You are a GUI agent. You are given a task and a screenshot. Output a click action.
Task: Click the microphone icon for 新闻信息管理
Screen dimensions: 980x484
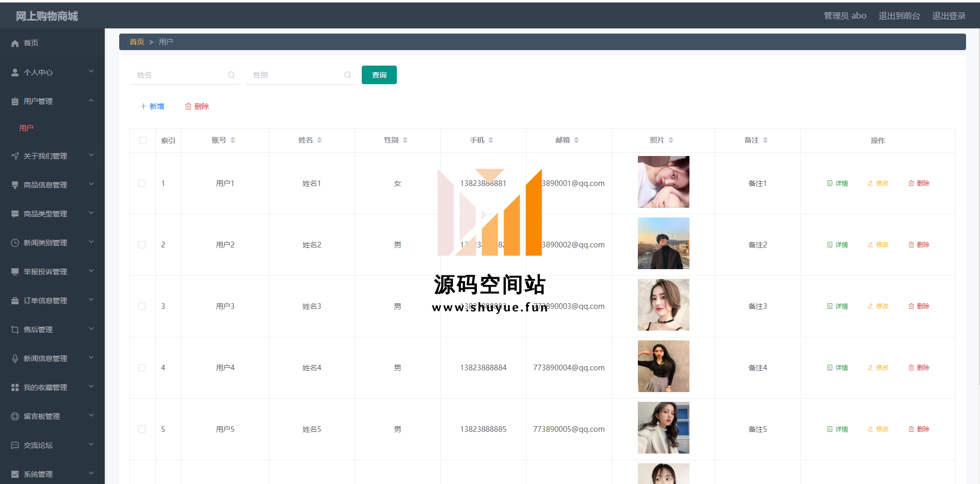click(15, 358)
